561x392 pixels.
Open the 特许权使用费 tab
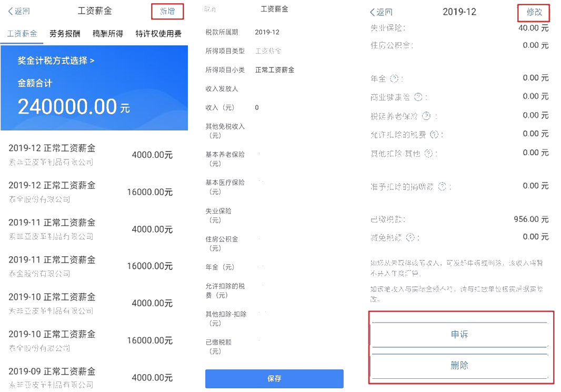click(158, 34)
